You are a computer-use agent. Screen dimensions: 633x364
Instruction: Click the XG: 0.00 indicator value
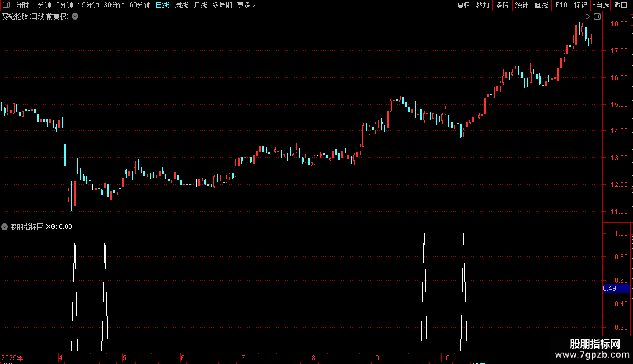[59, 227]
